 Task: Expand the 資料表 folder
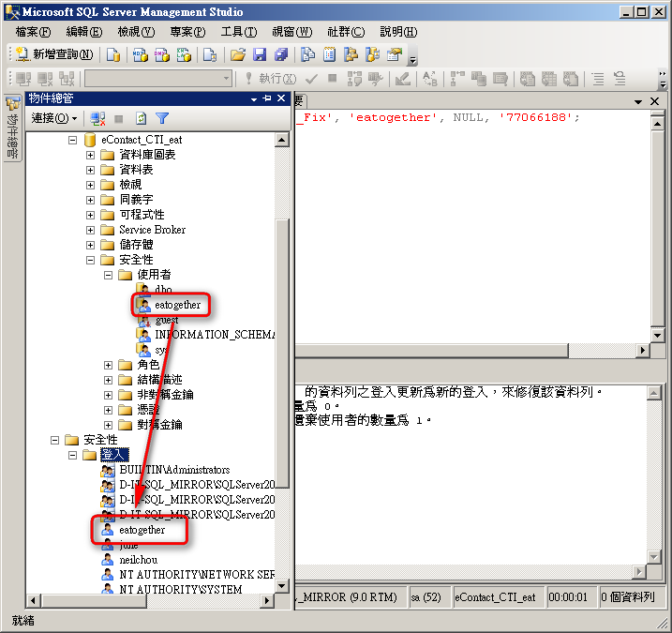pyautogui.click(x=90, y=170)
